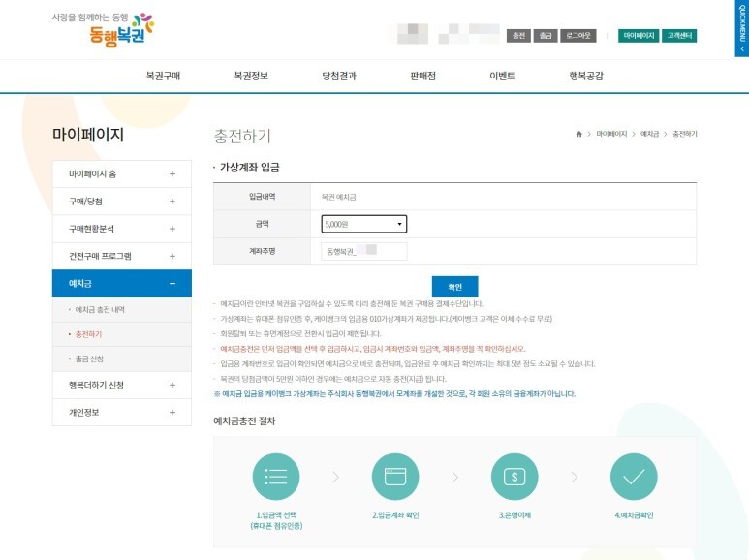
Task: Click the 입금계좌 확인 window step icon
Action: point(395,477)
